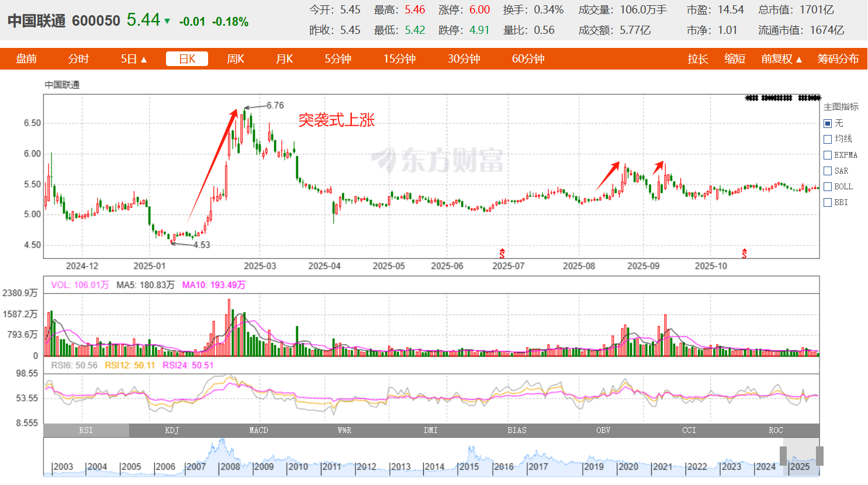Click the 6.76 high price label
This screenshot has width=868, height=485.
click(275, 106)
